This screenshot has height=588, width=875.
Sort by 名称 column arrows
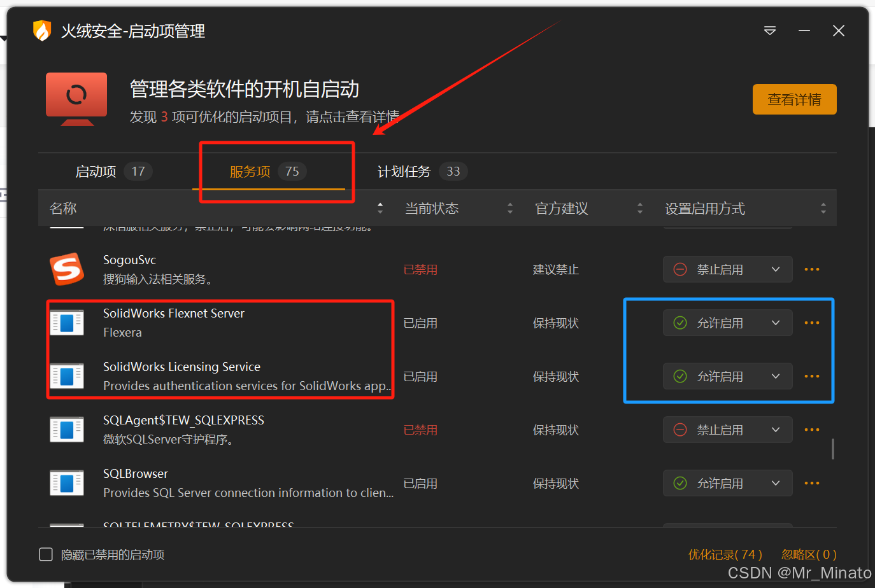pos(380,208)
